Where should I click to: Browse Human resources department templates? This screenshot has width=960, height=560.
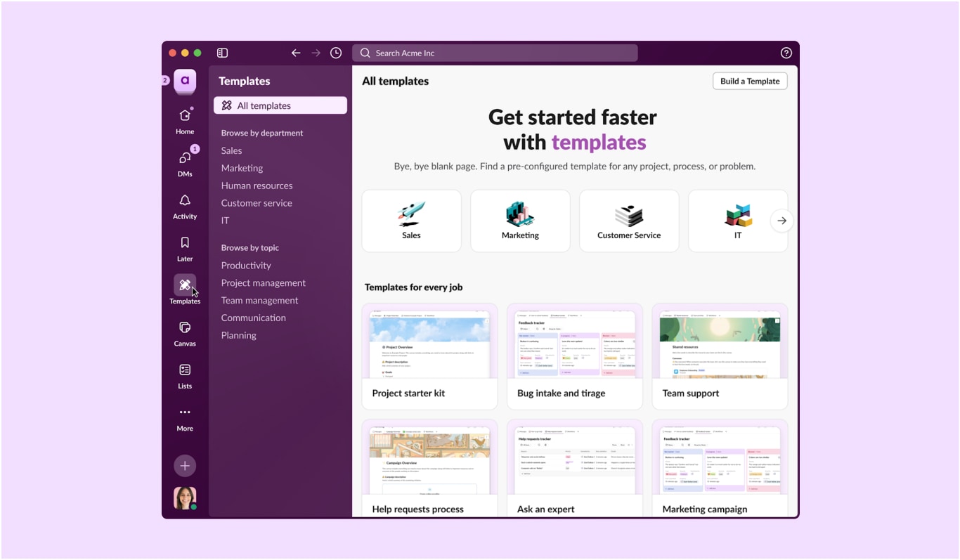point(257,185)
